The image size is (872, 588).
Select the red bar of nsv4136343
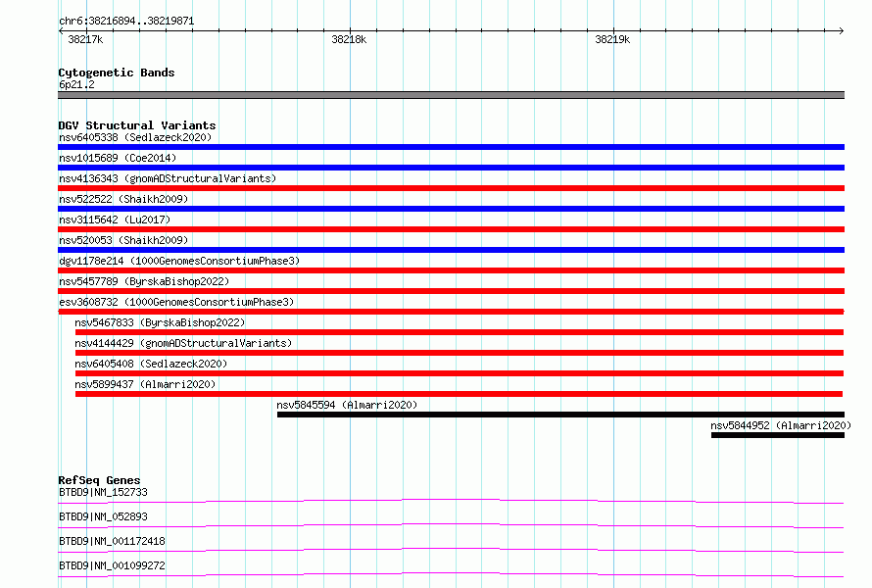click(x=451, y=188)
